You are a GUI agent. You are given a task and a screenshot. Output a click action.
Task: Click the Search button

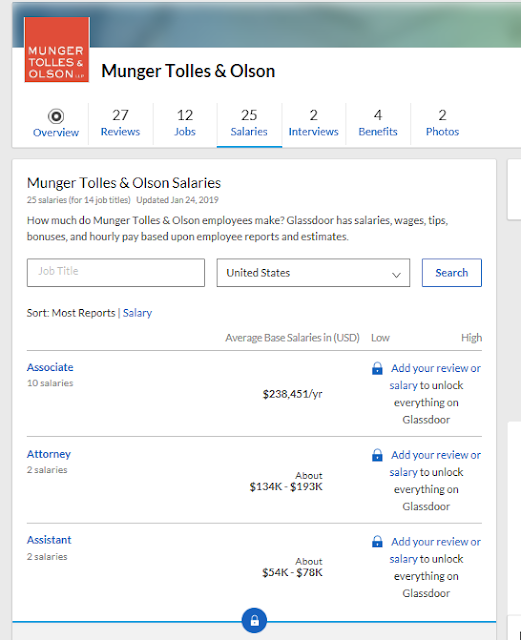coord(452,273)
